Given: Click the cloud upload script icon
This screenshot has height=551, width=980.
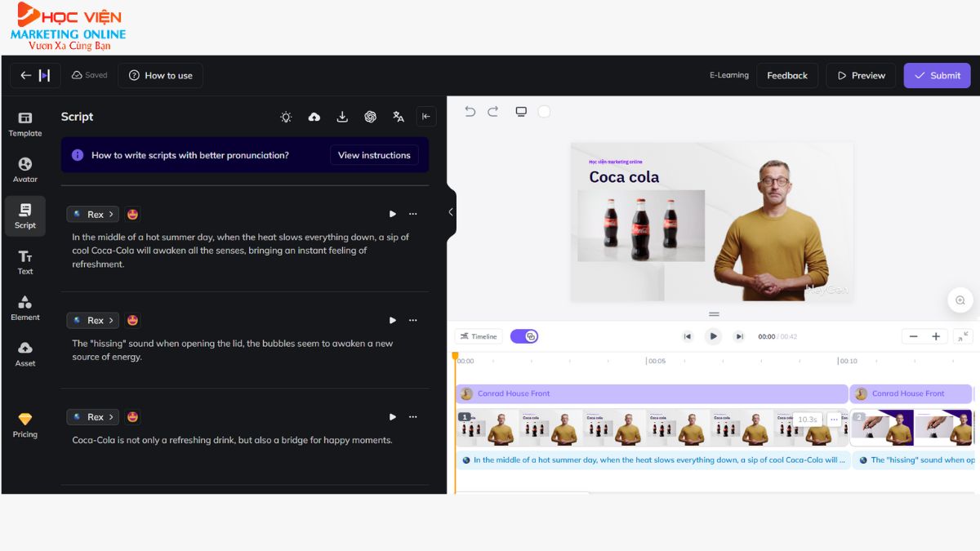Looking at the screenshot, I should (314, 117).
